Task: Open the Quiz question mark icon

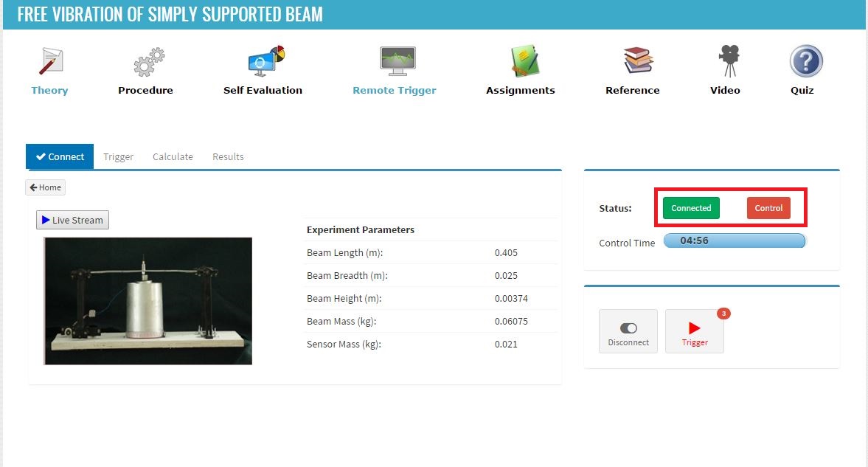Action: 806,61
